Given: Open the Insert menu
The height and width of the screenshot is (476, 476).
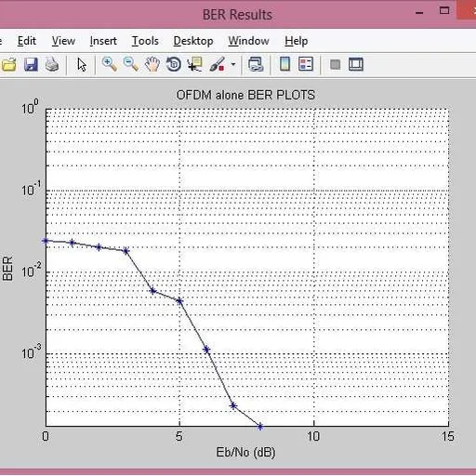Looking at the screenshot, I should pyautogui.click(x=103, y=41).
